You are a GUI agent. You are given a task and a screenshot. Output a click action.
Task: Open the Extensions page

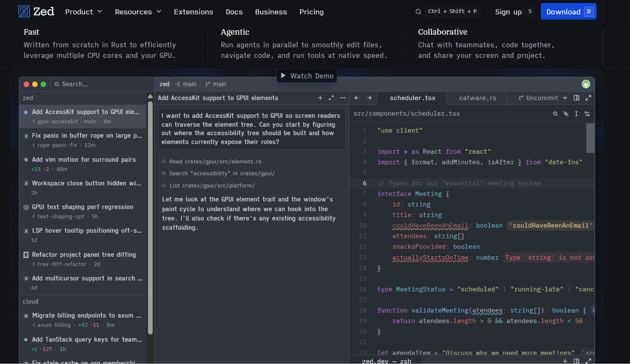coord(194,12)
